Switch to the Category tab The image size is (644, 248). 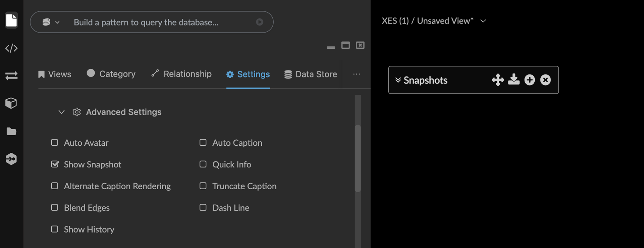pyautogui.click(x=111, y=74)
